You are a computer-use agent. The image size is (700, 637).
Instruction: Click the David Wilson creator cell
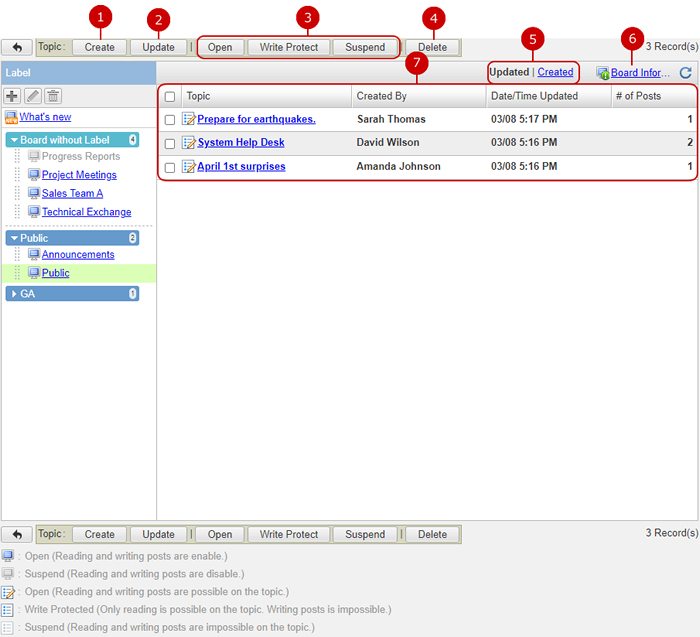388,142
